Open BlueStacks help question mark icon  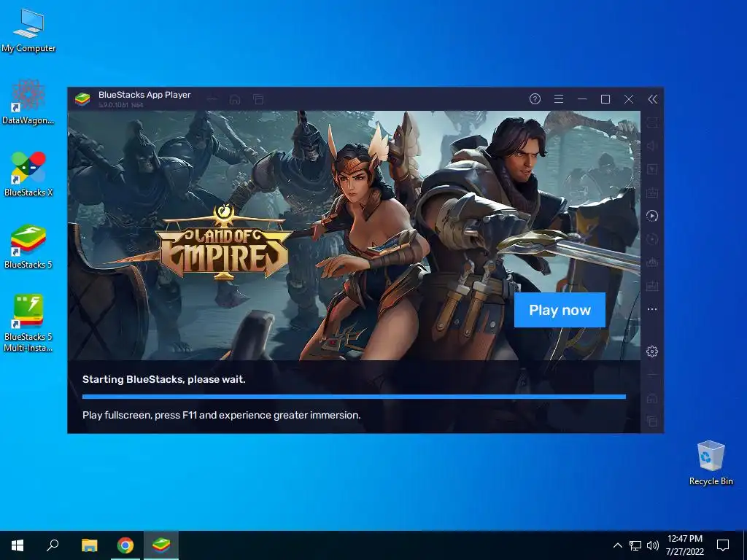pos(535,99)
